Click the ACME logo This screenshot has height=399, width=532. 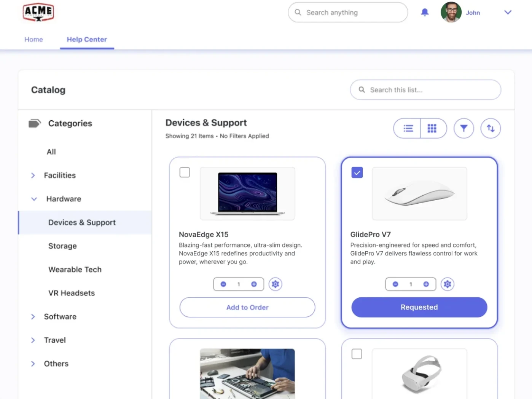point(38,12)
